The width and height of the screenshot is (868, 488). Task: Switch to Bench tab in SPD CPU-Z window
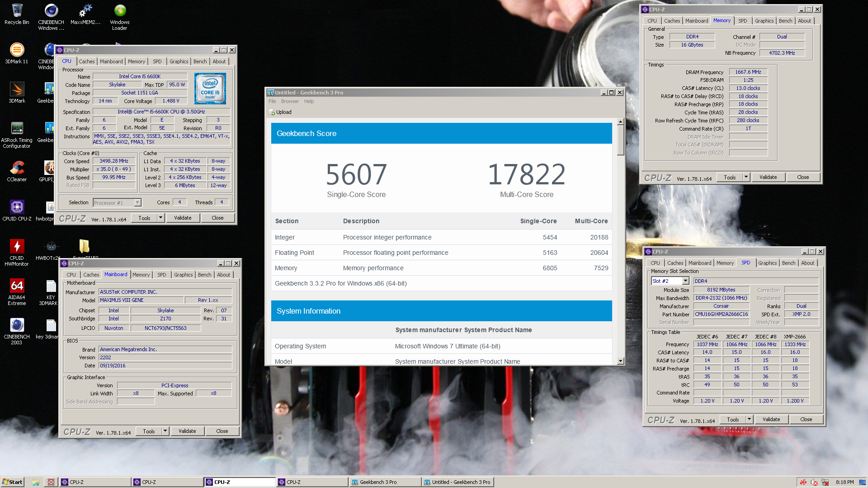coord(788,263)
